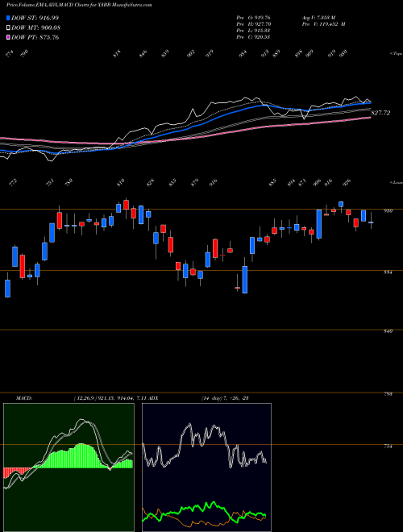Click the tall blue candlestick below 906 label
The height and width of the screenshot is (532, 403).
pos(319,224)
